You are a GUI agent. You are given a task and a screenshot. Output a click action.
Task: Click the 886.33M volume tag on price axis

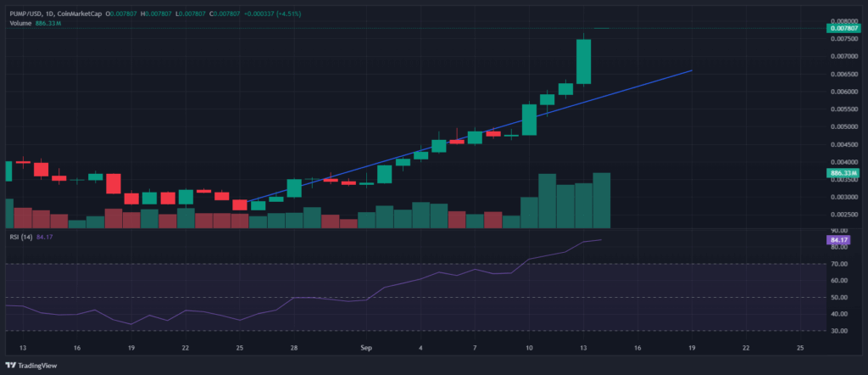tap(842, 173)
